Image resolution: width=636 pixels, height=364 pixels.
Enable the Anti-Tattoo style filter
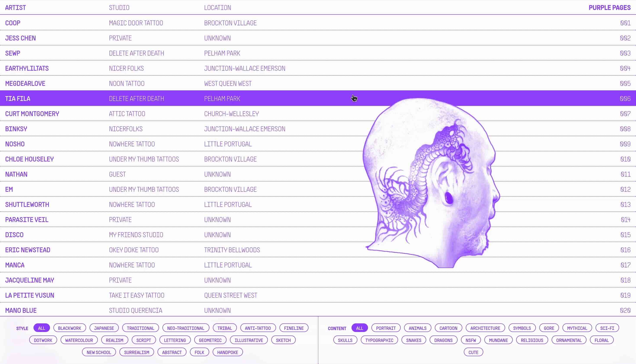pos(258,328)
